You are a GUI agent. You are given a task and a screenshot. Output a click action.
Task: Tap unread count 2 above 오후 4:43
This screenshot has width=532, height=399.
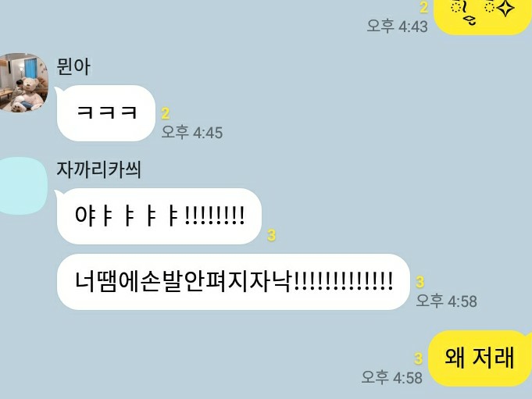point(423,8)
